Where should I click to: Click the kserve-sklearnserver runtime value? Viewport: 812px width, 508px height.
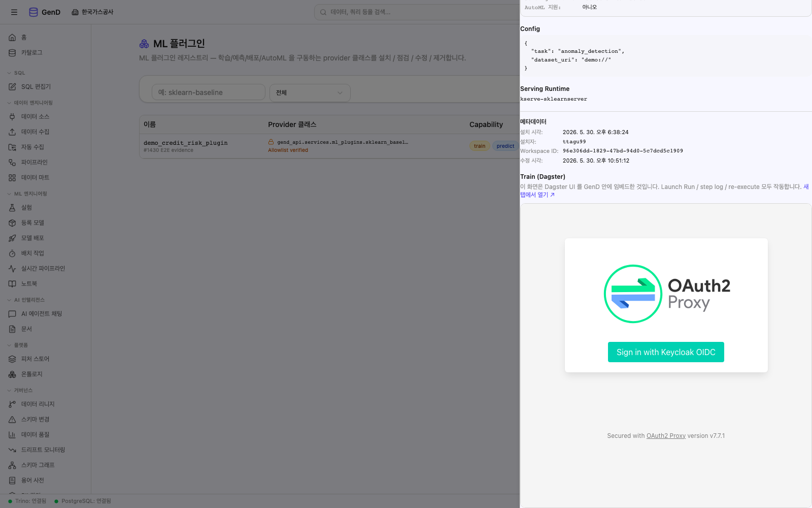coord(554,99)
